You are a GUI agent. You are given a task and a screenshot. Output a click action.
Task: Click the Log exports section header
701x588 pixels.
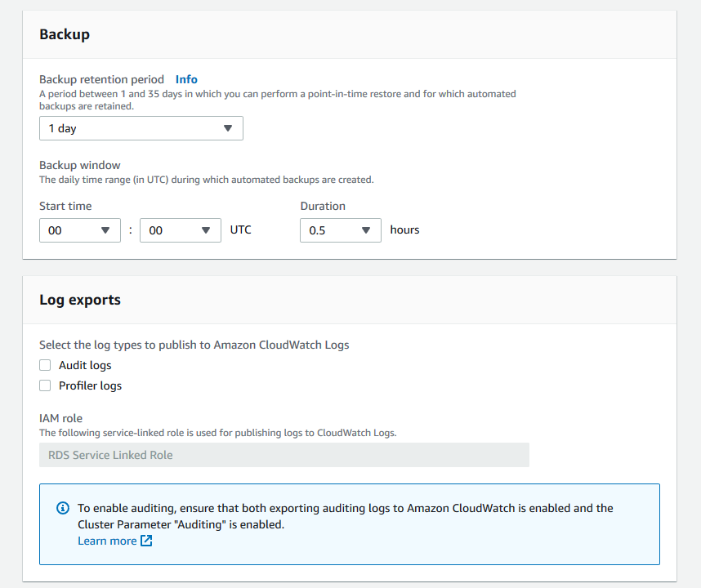[x=78, y=300]
